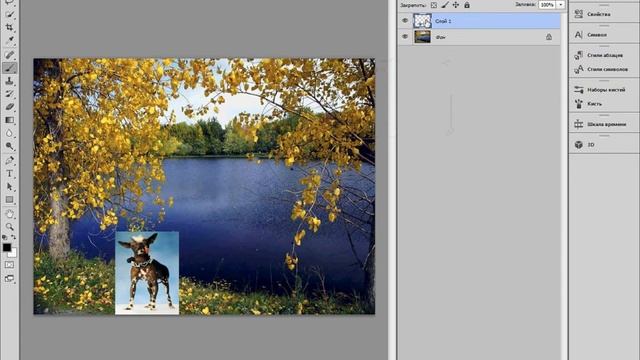Image resolution: width=640 pixels, height=360 pixels.
Task: Select the Path Selection tool
Action: [9, 187]
